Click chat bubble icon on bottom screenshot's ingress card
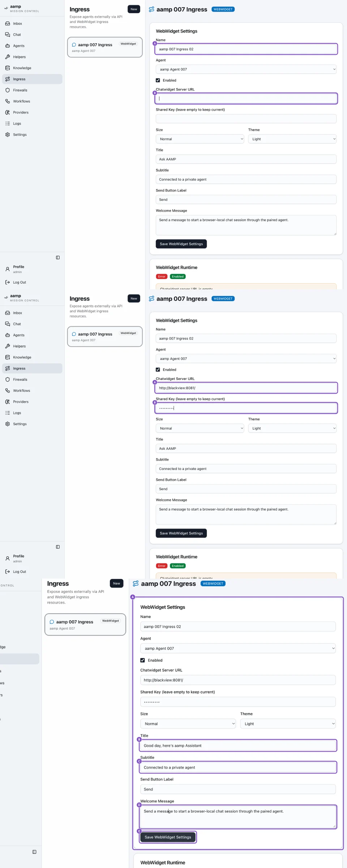 pyautogui.click(x=52, y=622)
